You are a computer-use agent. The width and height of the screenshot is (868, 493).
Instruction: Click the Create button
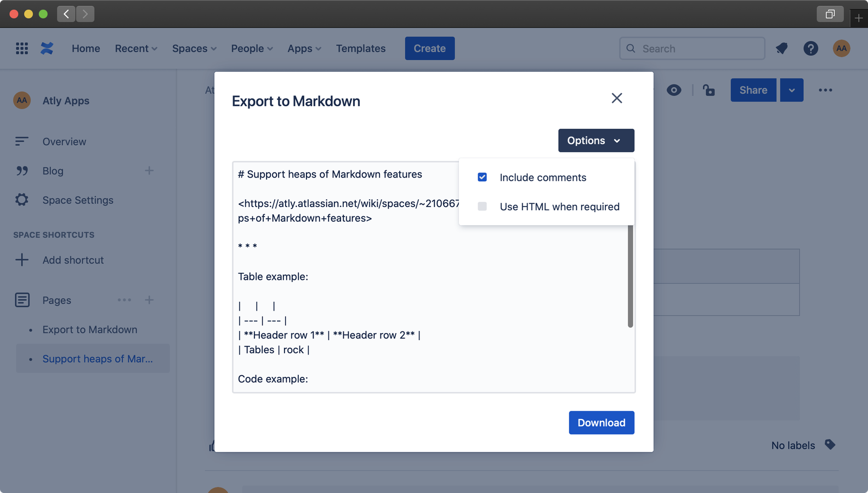tap(430, 48)
